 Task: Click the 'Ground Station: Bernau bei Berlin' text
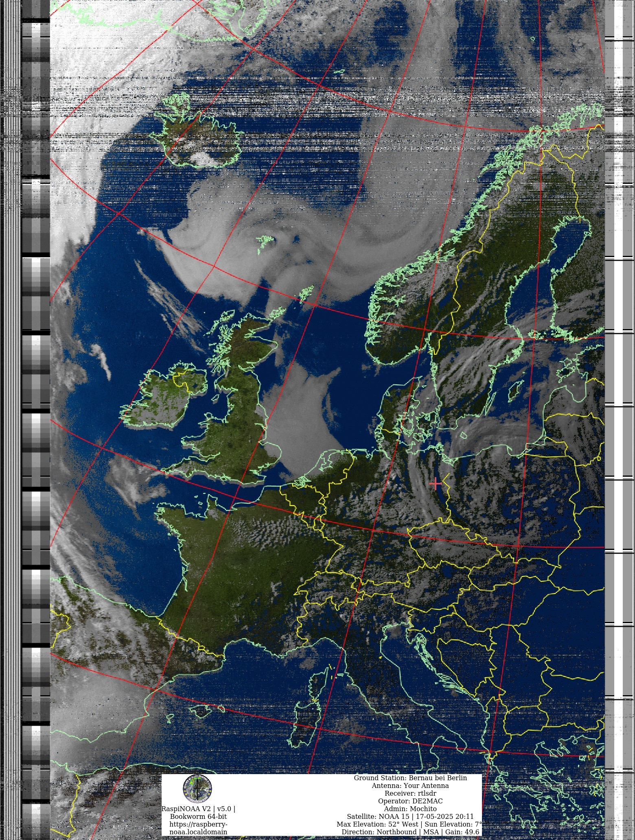[410, 778]
